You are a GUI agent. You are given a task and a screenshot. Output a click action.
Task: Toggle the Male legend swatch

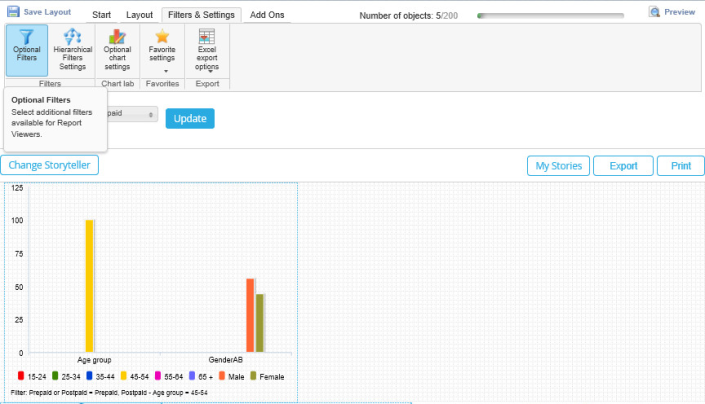tap(222, 376)
